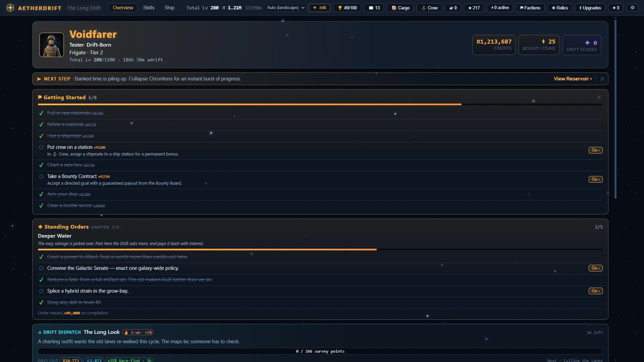The height and width of the screenshot is (362, 644).
Task: Click the 2-wk flame streak badge
Action: point(138,333)
